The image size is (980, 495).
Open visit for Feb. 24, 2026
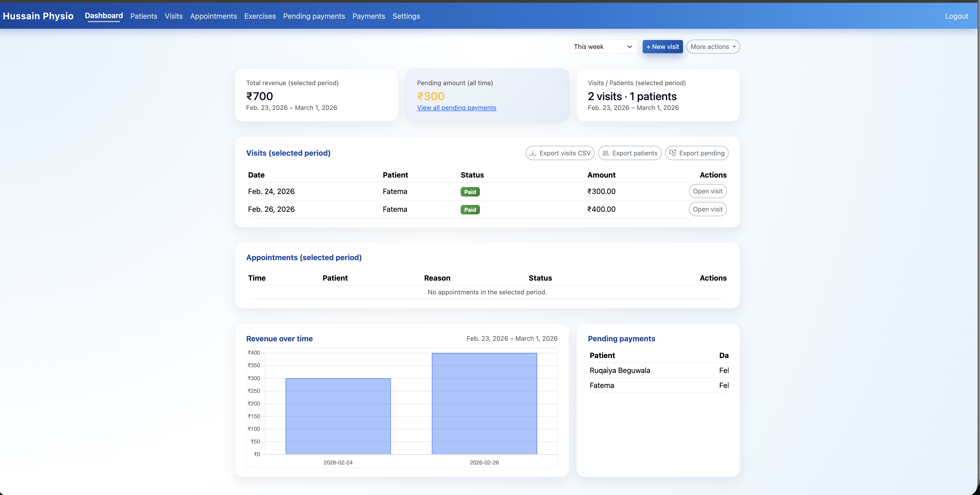click(x=707, y=191)
